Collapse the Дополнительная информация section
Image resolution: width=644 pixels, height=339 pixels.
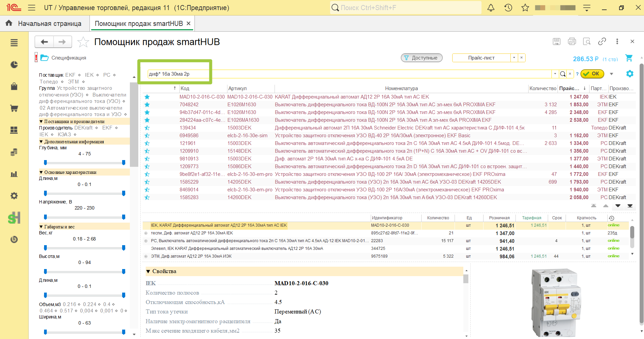coord(41,142)
